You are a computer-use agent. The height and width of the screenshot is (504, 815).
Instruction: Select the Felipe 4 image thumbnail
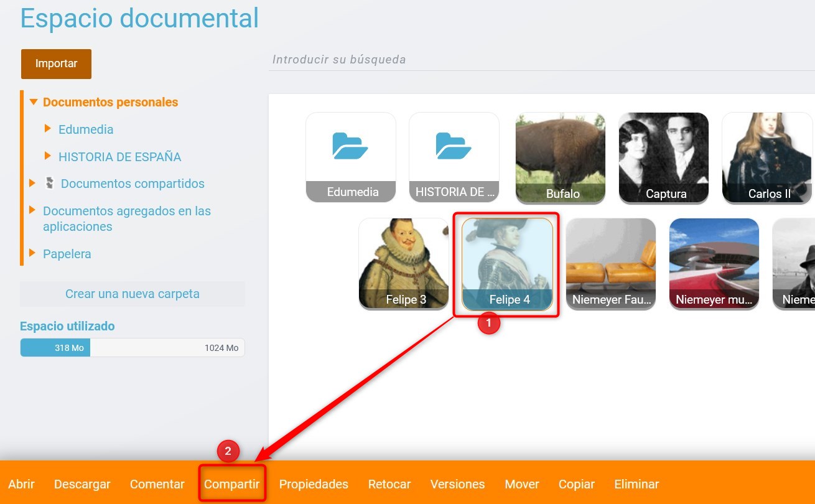click(x=507, y=264)
